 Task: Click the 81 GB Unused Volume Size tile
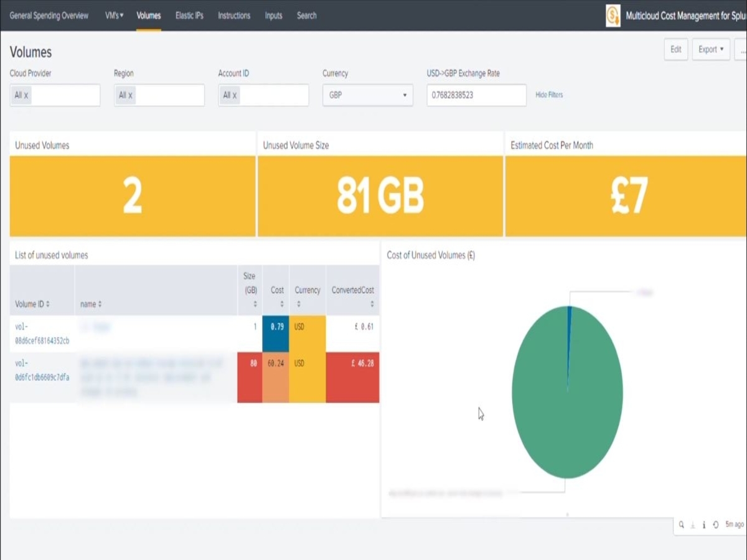pos(380,196)
